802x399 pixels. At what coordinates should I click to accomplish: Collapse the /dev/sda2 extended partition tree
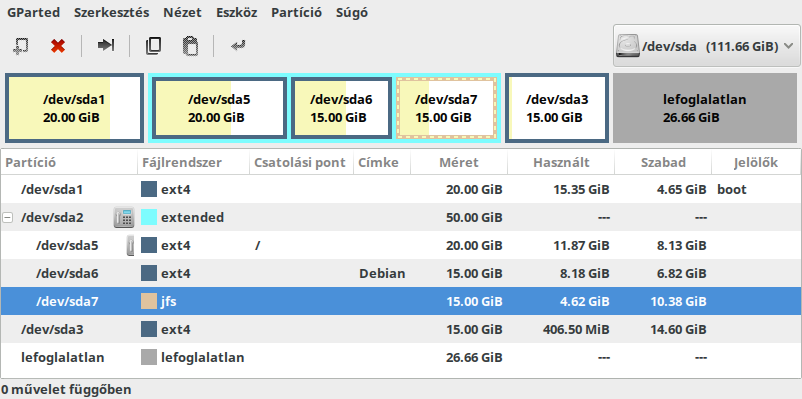click(x=7, y=218)
